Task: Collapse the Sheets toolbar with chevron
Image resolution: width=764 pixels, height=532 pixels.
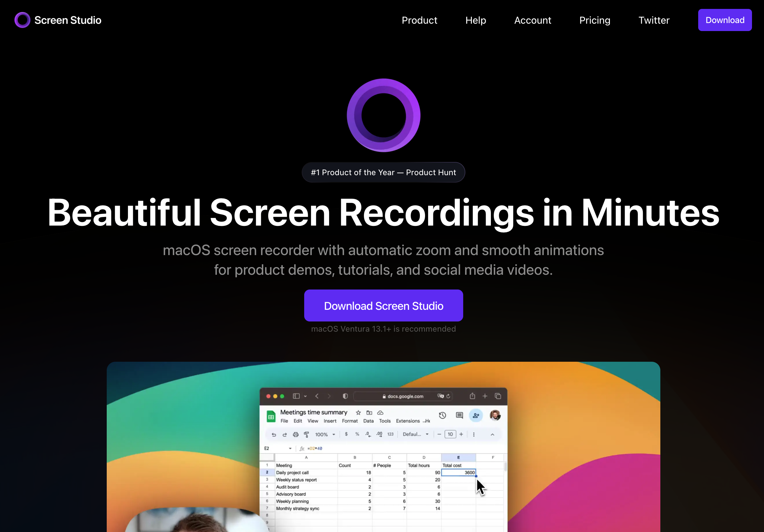Action: [x=492, y=435]
